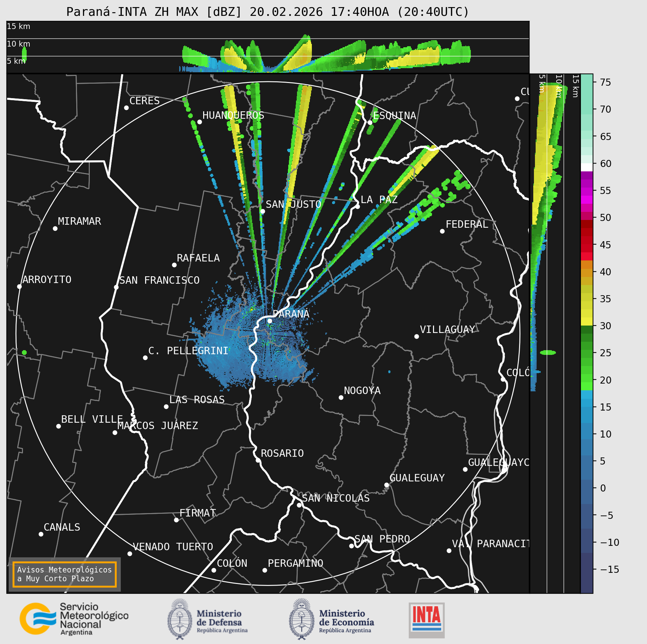Click the VENADO TUERTO label
This screenshot has height=644, width=647.
[173, 547]
